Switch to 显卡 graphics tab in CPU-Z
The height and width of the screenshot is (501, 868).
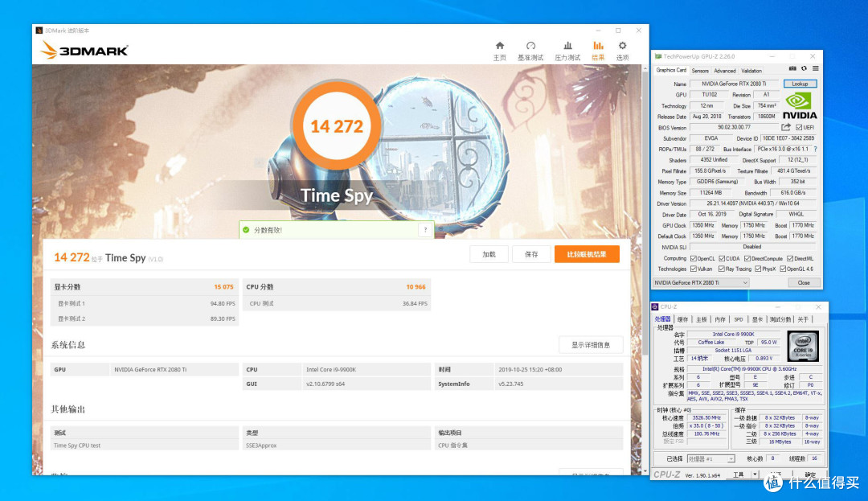(x=757, y=319)
